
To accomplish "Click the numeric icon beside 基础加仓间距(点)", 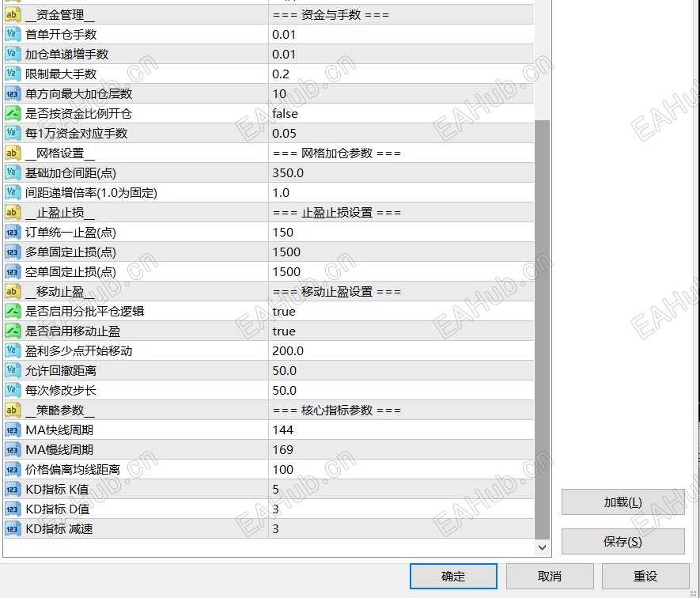I will 12,172.
